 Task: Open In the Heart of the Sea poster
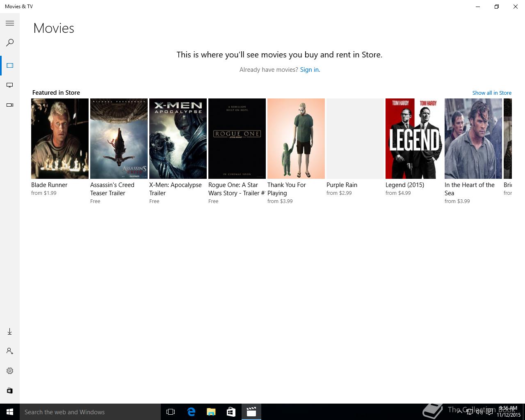point(473,139)
